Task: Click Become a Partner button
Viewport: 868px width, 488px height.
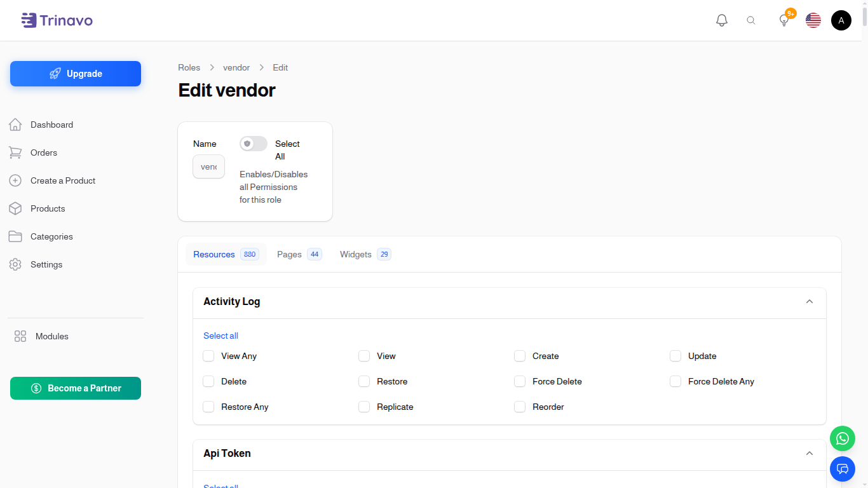Action: [x=76, y=388]
